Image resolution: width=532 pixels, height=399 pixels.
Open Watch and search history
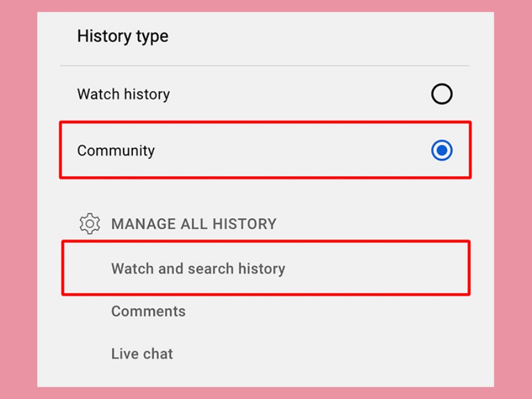click(x=198, y=269)
